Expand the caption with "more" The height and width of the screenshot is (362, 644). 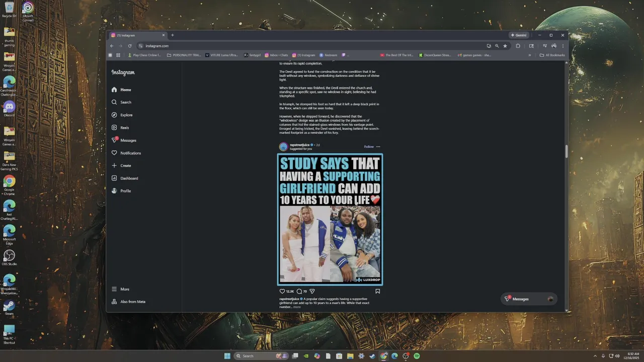pos(297,307)
